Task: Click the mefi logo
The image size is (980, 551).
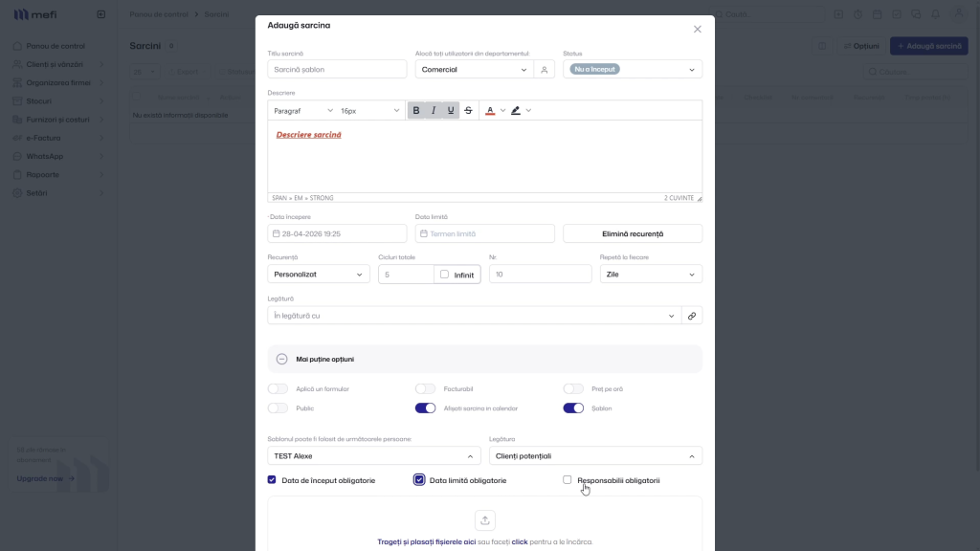Action: point(35,14)
